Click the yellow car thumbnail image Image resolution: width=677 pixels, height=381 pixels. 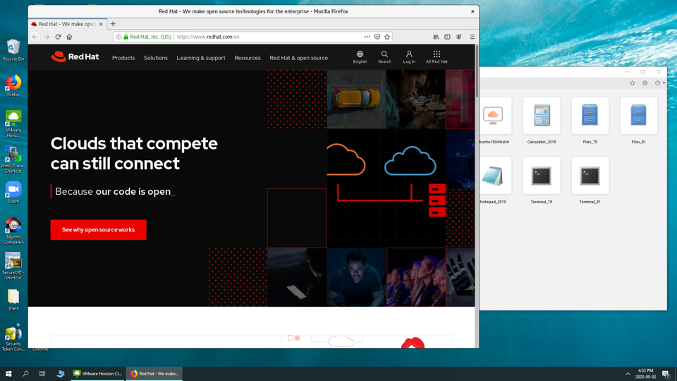click(356, 99)
